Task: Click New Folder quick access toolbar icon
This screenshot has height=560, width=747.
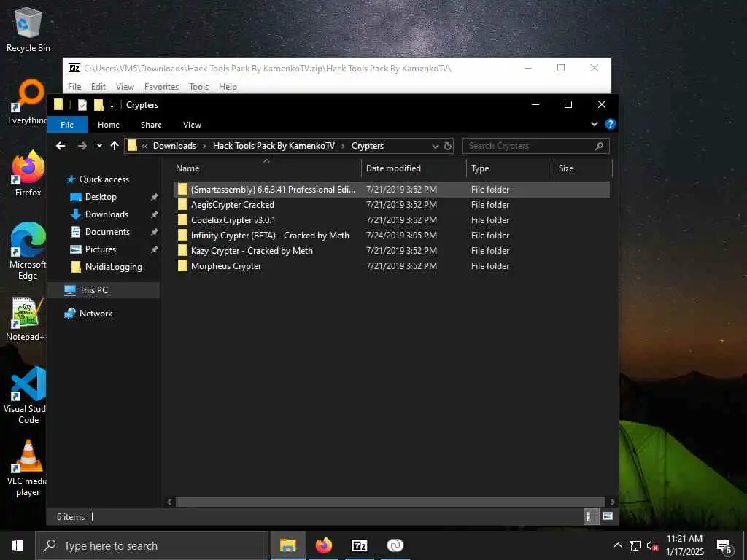Action: coord(98,105)
